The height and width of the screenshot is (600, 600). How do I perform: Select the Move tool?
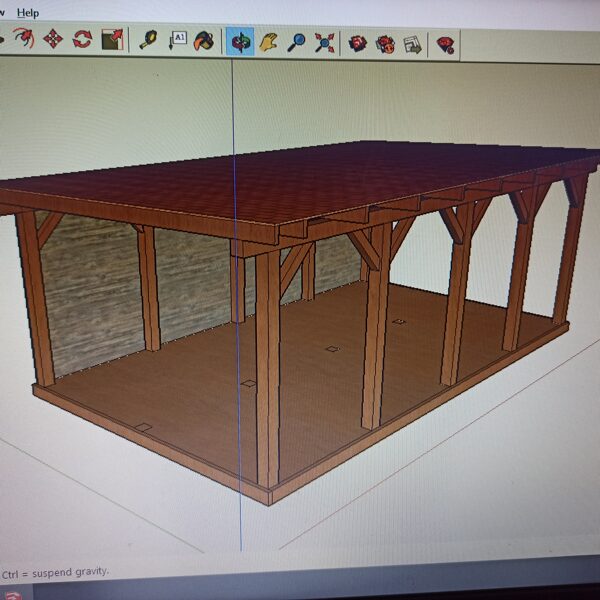pyautogui.click(x=53, y=40)
